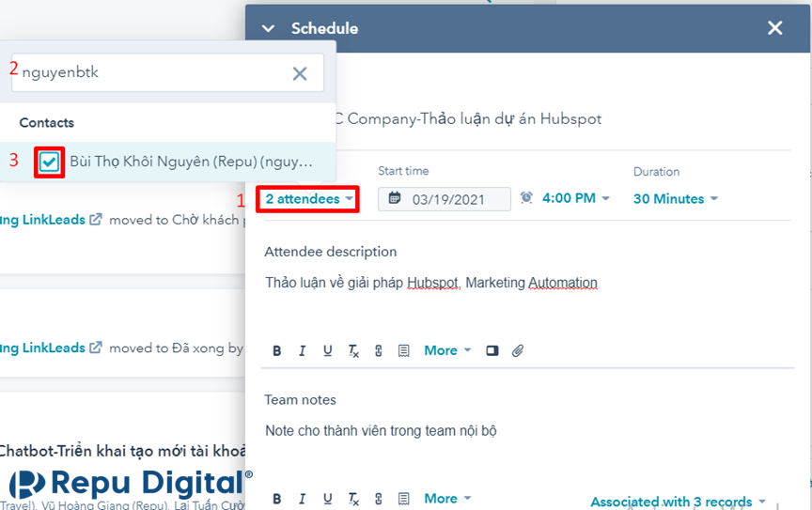
Task: Click the start date field 03/19/2021
Action: [x=445, y=199]
